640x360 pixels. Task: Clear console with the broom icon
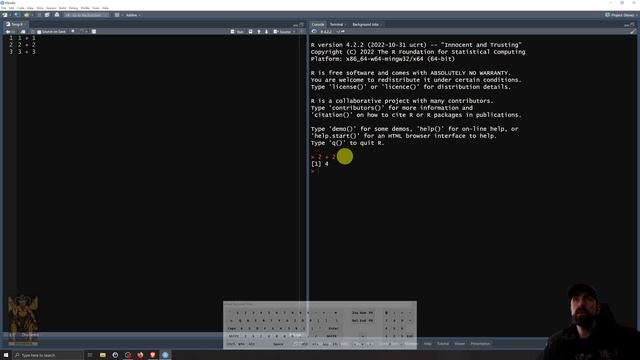633,31
